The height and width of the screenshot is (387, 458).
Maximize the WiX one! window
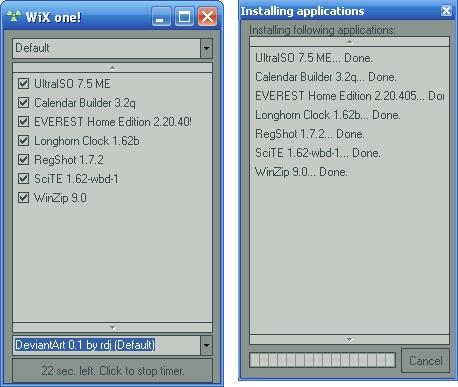coord(184,17)
